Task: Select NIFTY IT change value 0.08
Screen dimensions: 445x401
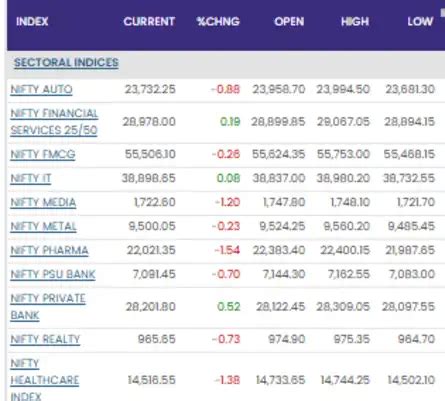Action: [x=228, y=178]
